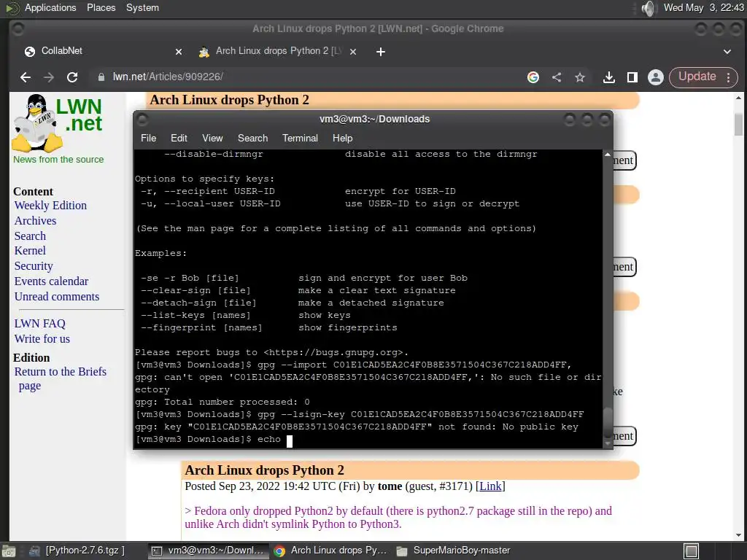747x560 pixels.
Task: Open terminal View menu
Action: pyautogui.click(x=212, y=138)
